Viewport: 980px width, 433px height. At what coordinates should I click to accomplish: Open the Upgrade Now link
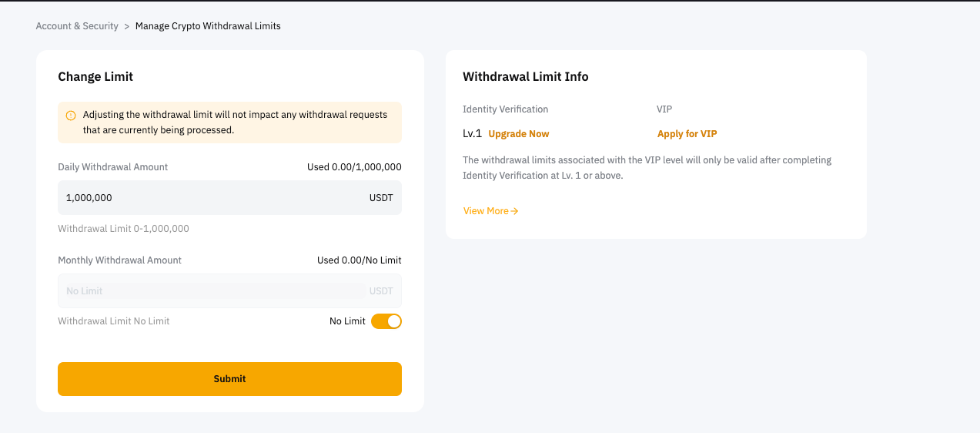coord(519,134)
